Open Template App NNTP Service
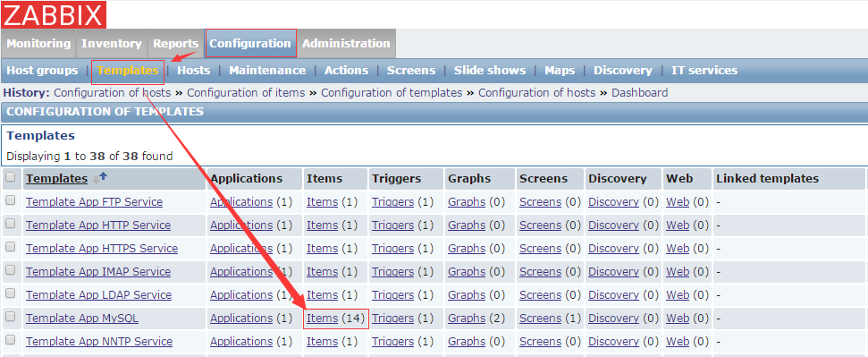 [x=99, y=342]
